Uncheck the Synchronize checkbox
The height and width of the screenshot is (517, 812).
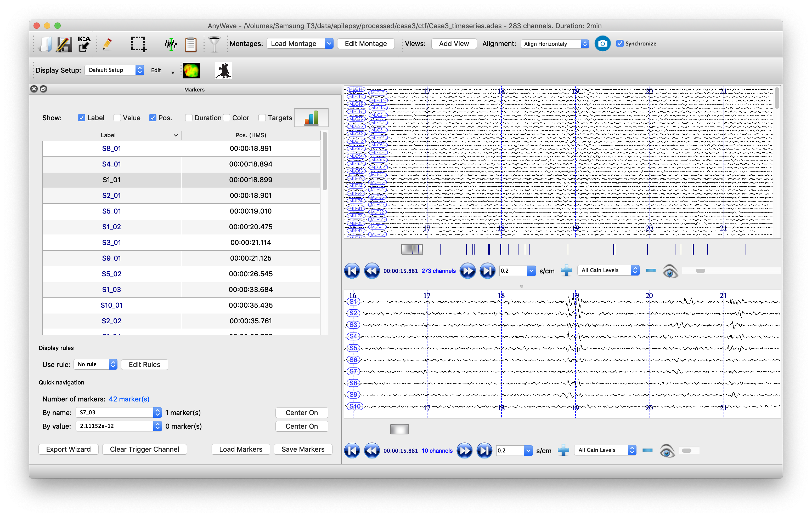pyautogui.click(x=620, y=43)
